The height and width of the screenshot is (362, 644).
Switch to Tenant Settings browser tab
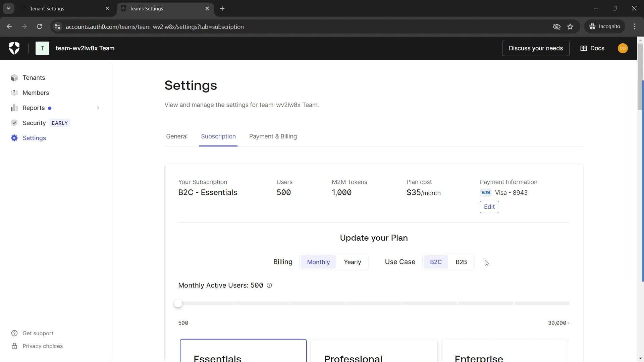(x=65, y=8)
